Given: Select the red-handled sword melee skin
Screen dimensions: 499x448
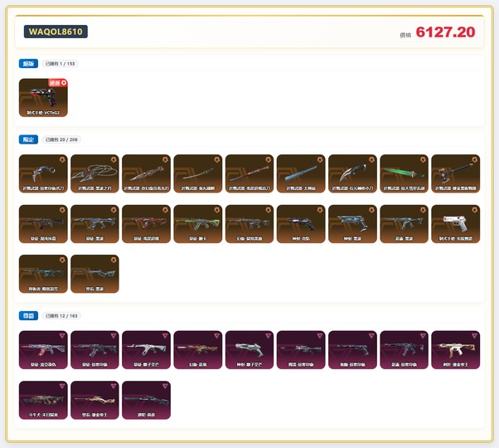Looking at the screenshot, I should click(x=249, y=173).
